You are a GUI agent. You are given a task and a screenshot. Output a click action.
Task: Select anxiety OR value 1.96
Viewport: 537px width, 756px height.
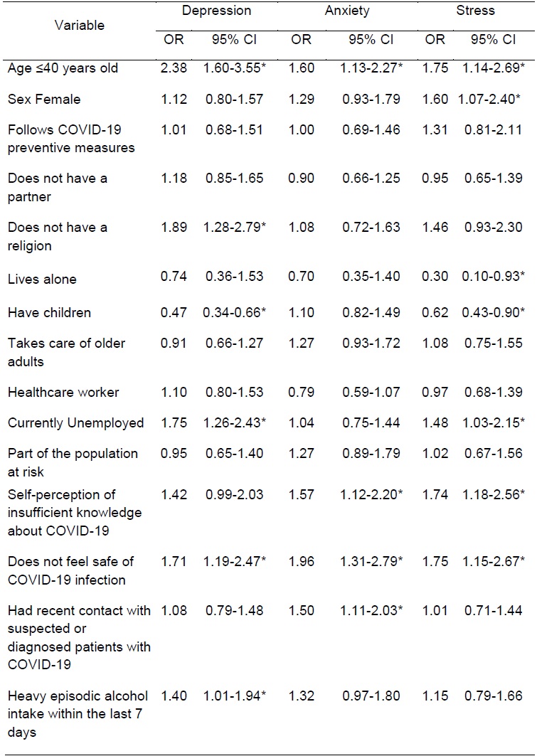coord(302,561)
